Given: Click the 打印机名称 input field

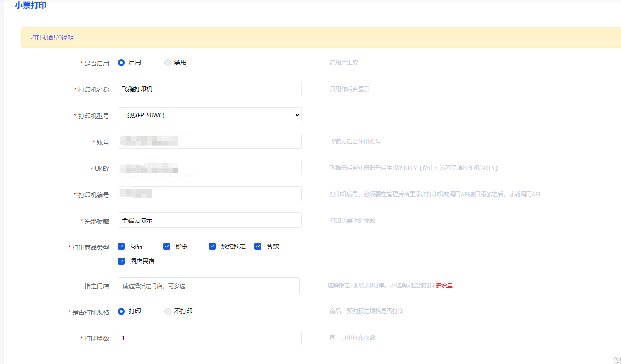Looking at the screenshot, I should pyautogui.click(x=209, y=89).
